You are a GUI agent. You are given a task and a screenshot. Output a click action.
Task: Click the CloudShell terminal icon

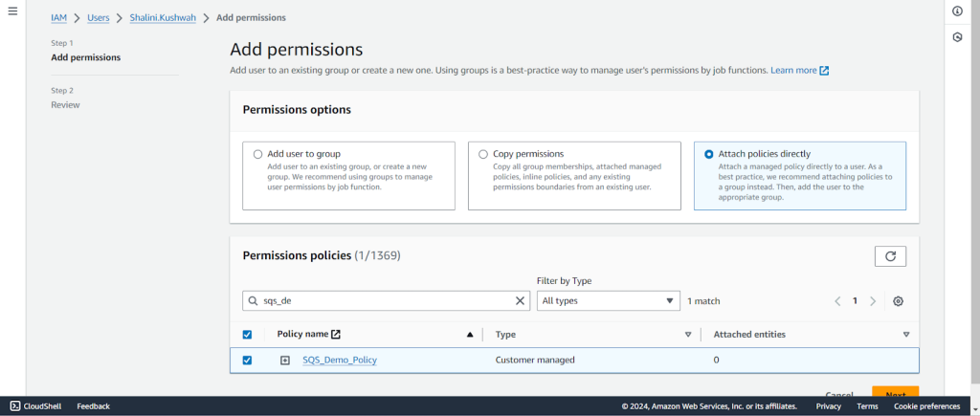point(15,406)
